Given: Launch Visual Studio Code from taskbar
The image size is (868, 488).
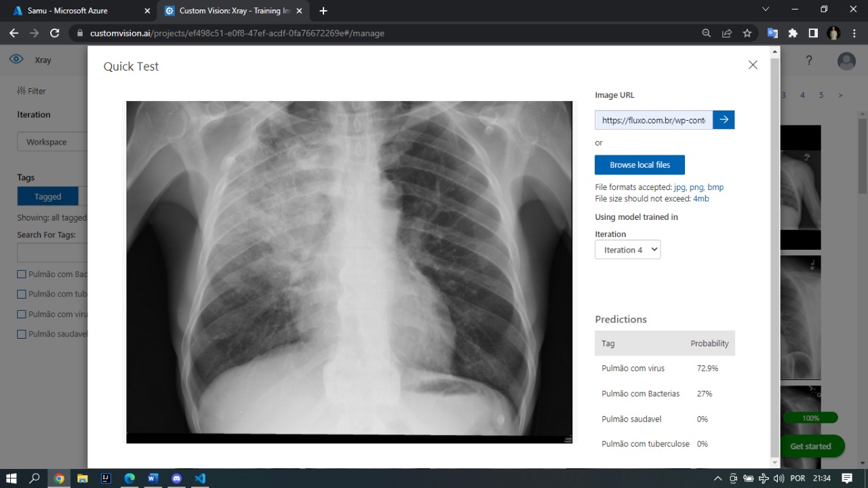Looking at the screenshot, I should pos(200,478).
